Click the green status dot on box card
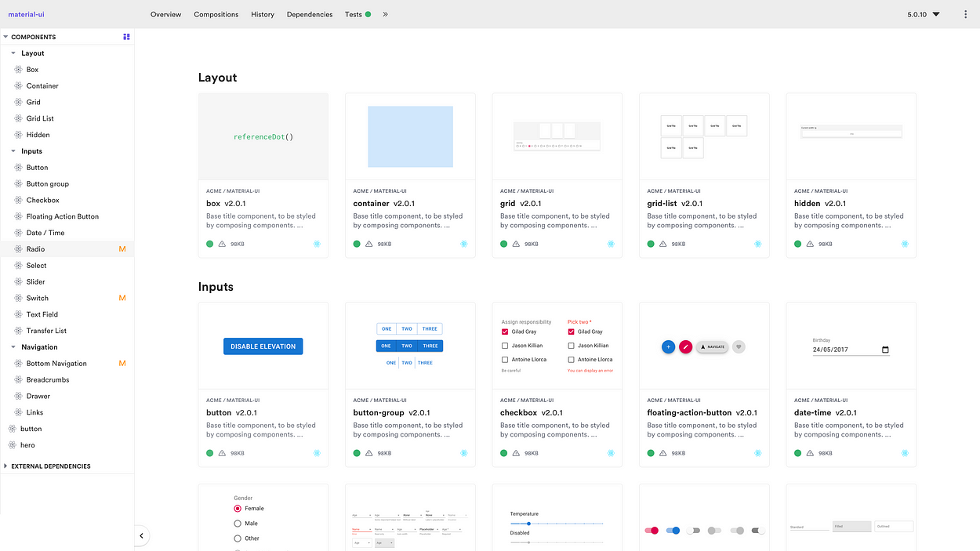 point(210,244)
